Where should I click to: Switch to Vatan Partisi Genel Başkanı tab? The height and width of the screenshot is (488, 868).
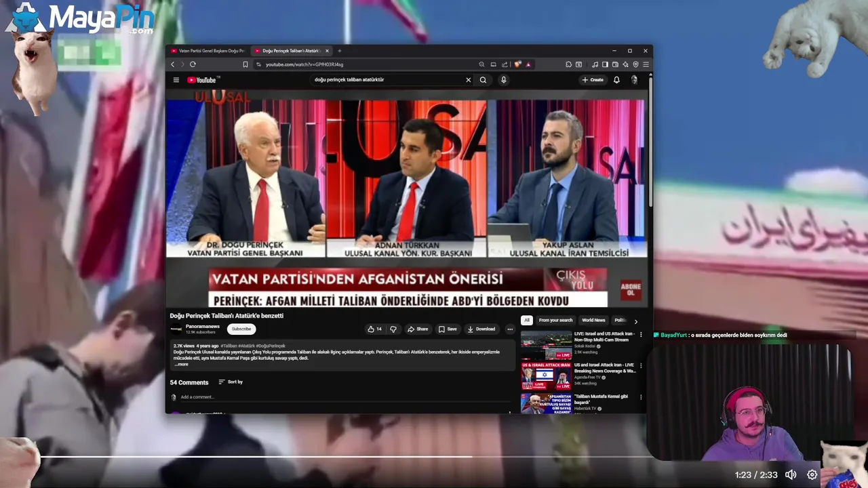(x=208, y=51)
